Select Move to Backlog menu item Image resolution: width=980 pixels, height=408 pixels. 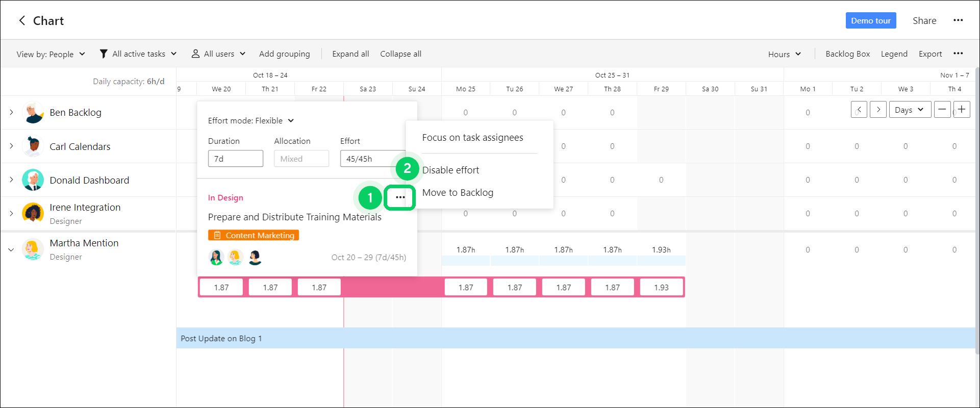tap(458, 192)
